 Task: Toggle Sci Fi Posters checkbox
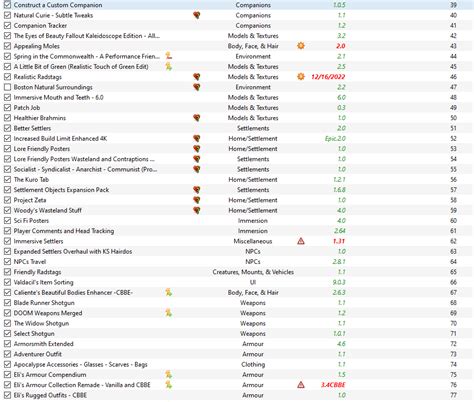(x=7, y=221)
